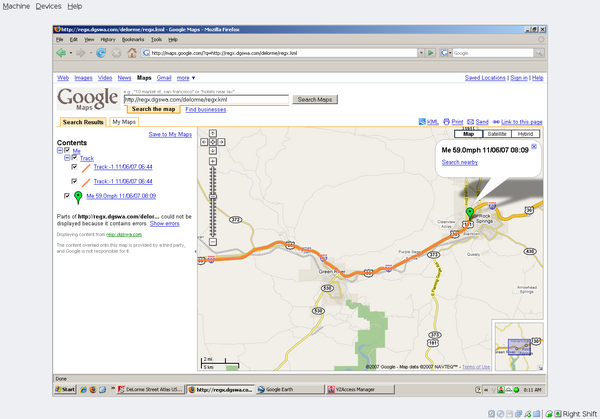This screenshot has height=419, width=600.
Task: Click Firefox Forward navigation arrow
Action: [80, 53]
